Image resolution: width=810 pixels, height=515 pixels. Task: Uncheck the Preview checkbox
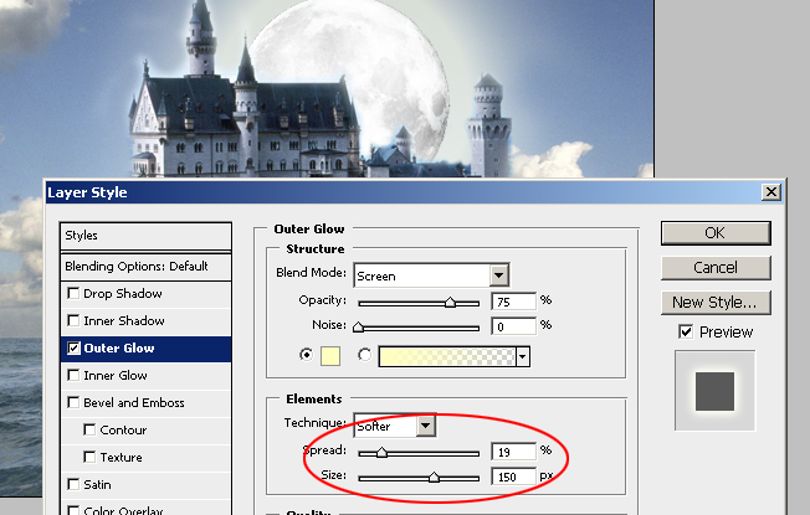(x=686, y=332)
